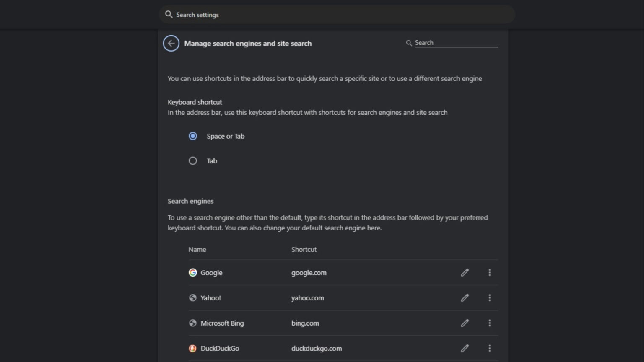Image resolution: width=644 pixels, height=362 pixels.
Task: Click the Yahoo! globe icon
Action: [193, 297]
